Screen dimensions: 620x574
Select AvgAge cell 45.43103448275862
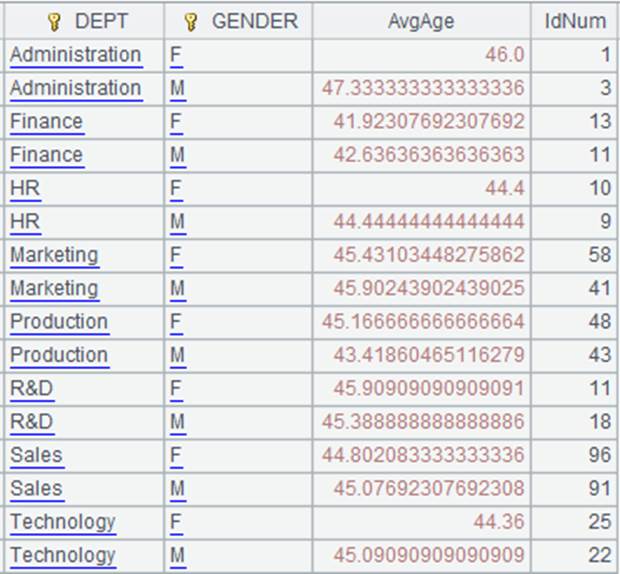click(421, 255)
